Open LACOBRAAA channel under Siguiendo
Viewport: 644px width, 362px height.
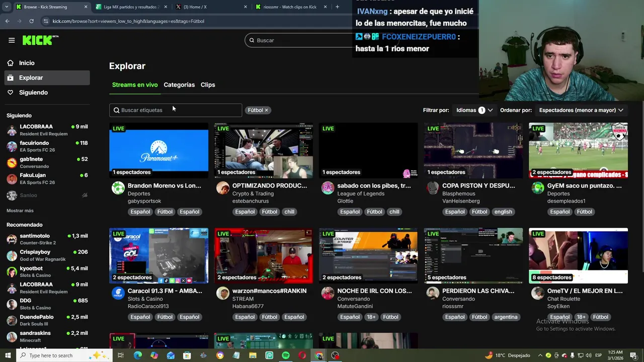coord(47,130)
